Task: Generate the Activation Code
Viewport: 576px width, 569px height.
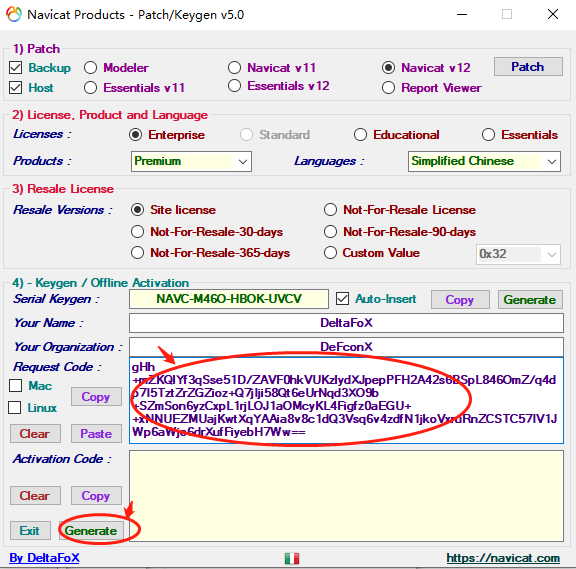Action: point(91,530)
